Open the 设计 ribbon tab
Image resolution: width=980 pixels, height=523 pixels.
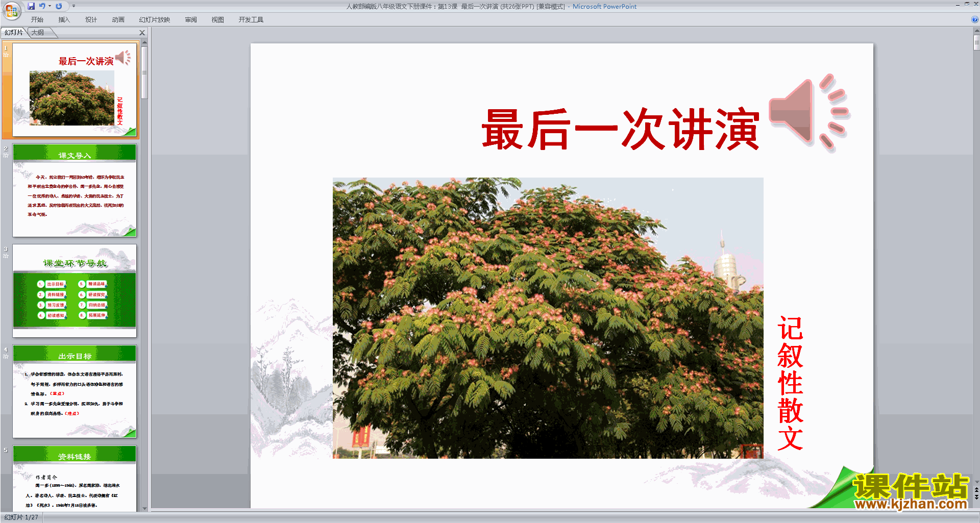click(x=91, y=20)
